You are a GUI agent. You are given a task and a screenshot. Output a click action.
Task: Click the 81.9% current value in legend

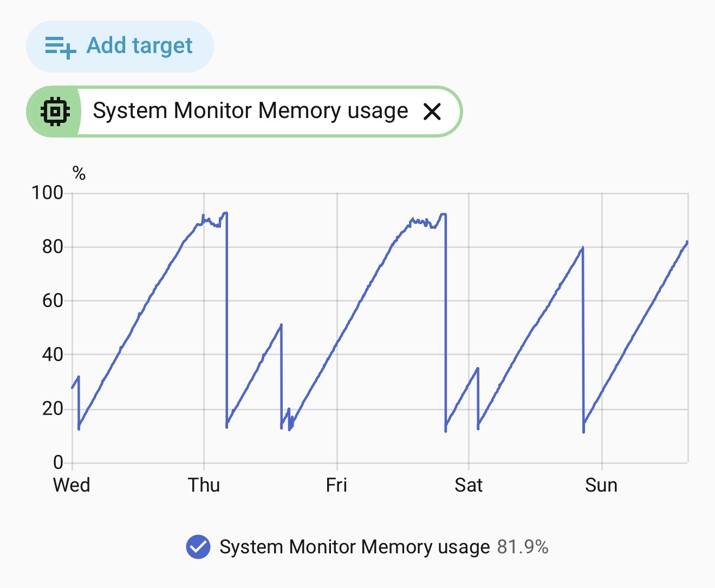523,547
